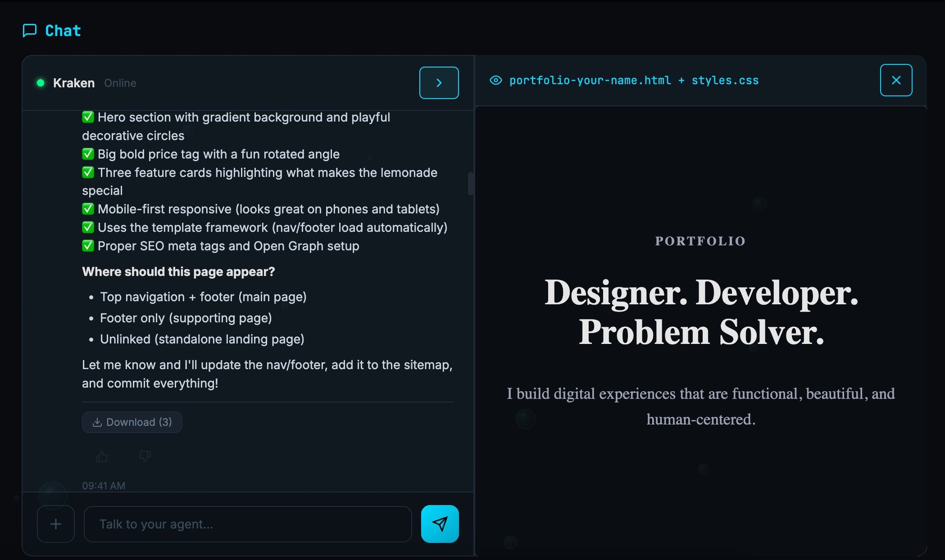Click the Download (3) button

132,422
